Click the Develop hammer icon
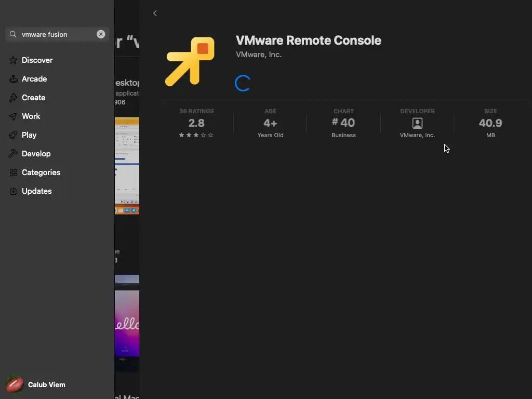This screenshot has height=399, width=532. click(x=13, y=154)
